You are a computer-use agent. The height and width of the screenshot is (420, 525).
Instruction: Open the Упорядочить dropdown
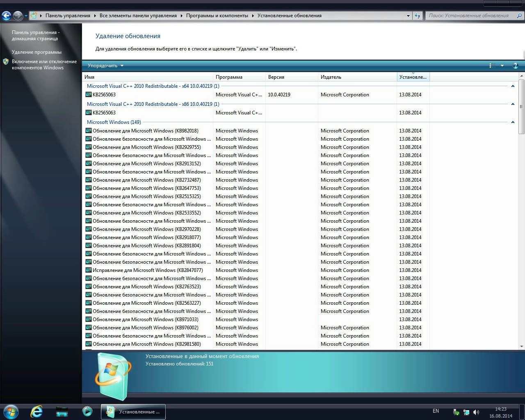coord(105,65)
